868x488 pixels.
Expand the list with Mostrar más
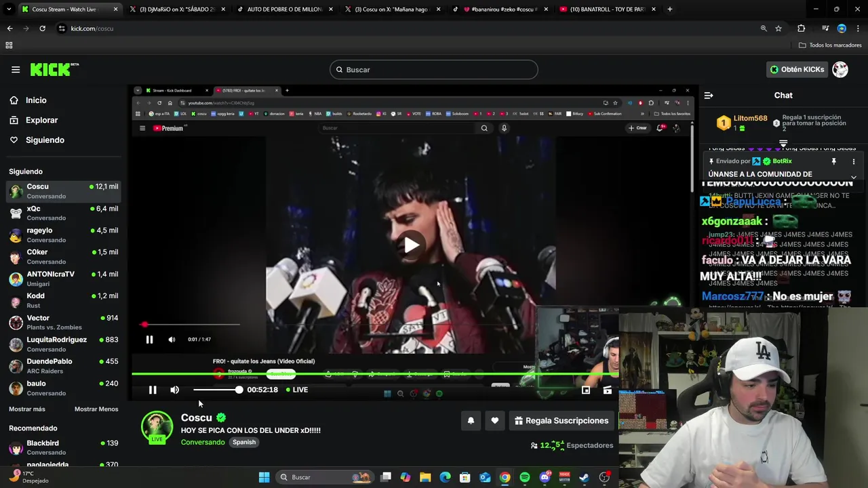pos(27,409)
